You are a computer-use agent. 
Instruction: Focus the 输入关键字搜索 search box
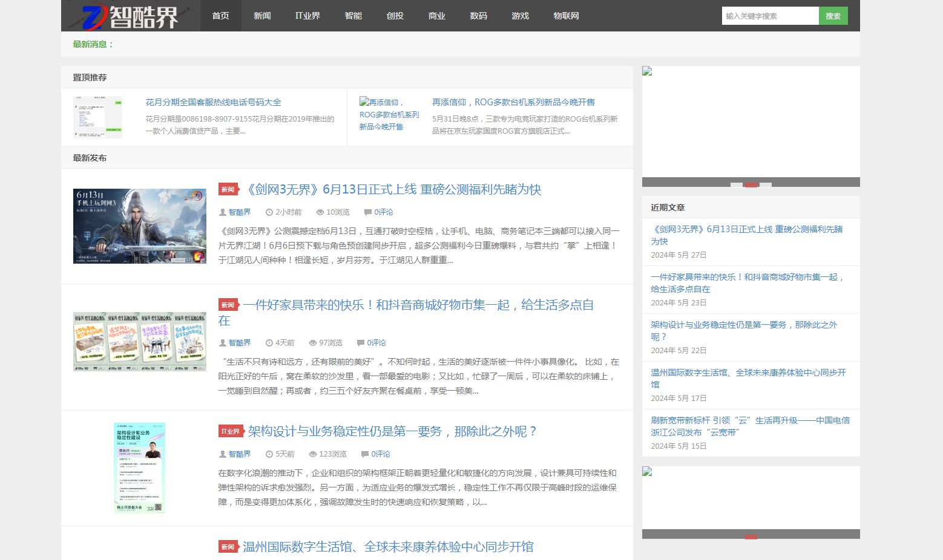(x=770, y=16)
